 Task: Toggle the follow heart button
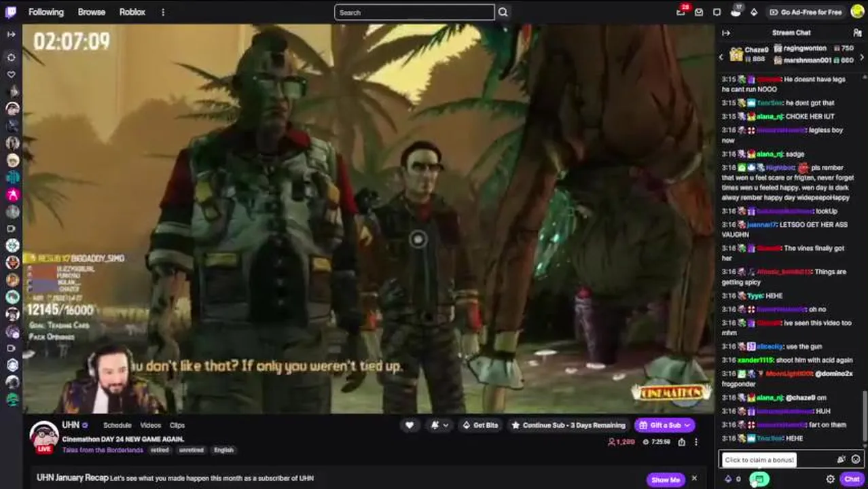(410, 425)
